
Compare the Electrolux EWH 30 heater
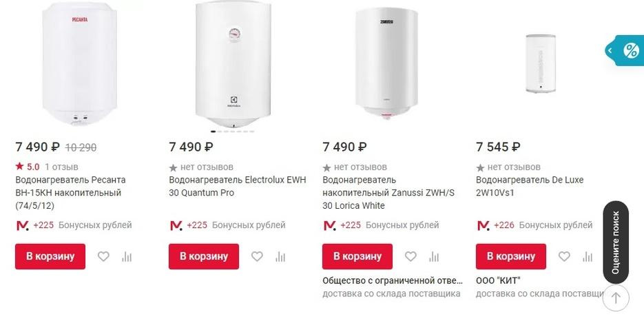[x=280, y=256]
